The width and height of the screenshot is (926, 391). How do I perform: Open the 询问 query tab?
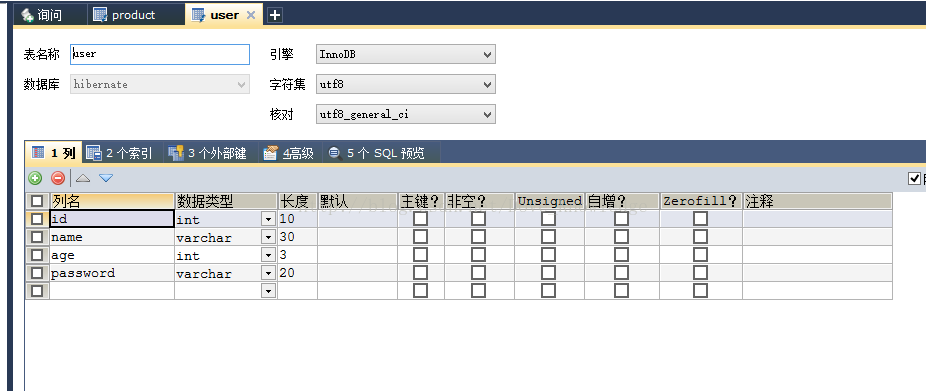pos(42,15)
